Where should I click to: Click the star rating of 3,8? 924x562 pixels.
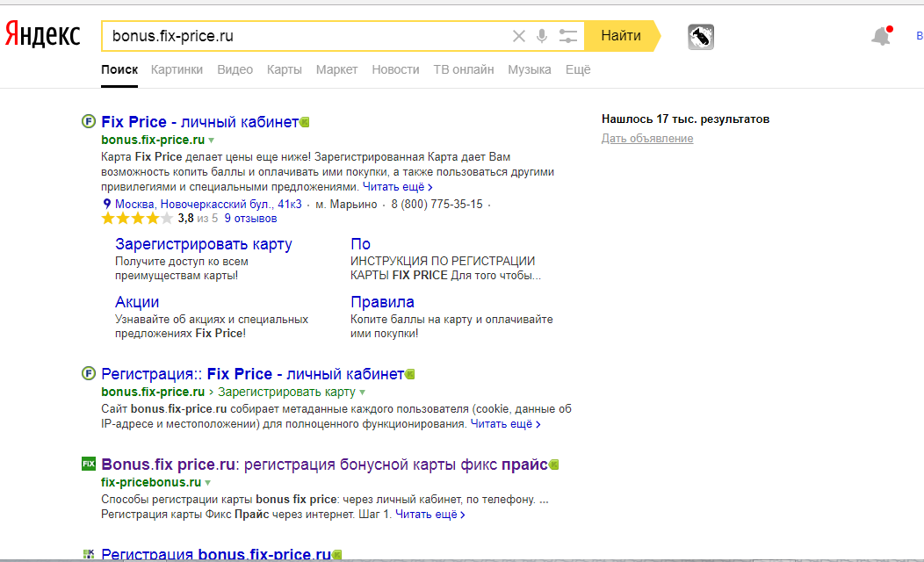pos(137,219)
